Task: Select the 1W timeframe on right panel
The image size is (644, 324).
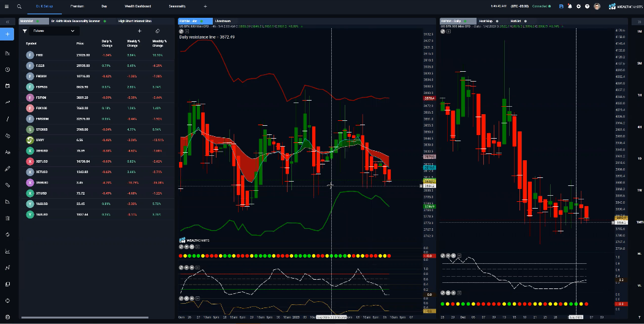Action: [x=640, y=190]
